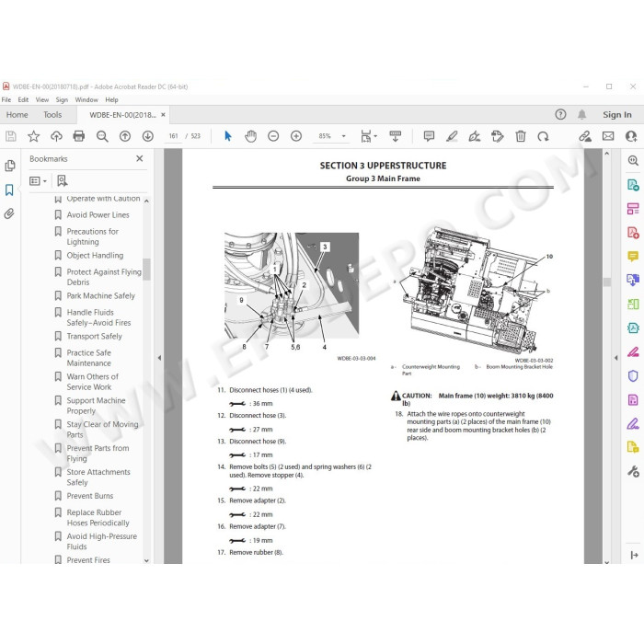This screenshot has height=644, width=644.
Task: Open the Create PDF tool
Action: click(x=633, y=233)
